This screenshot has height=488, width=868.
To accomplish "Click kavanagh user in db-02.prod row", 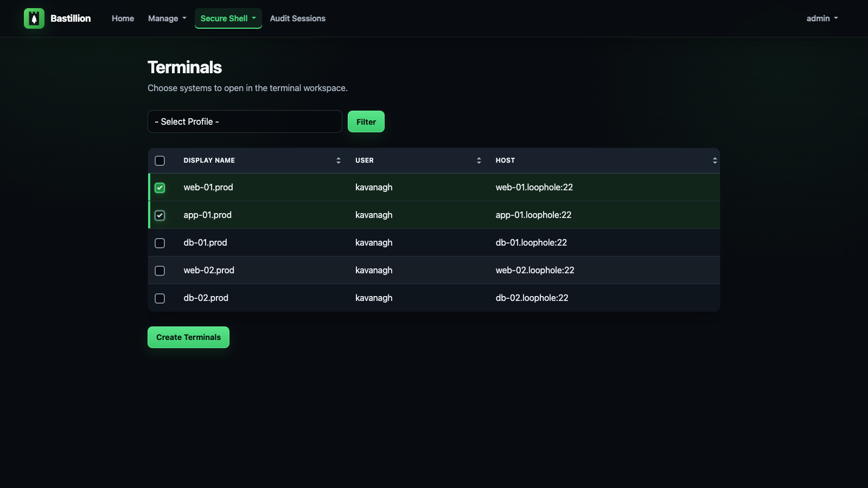I will (x=374, y=298).
